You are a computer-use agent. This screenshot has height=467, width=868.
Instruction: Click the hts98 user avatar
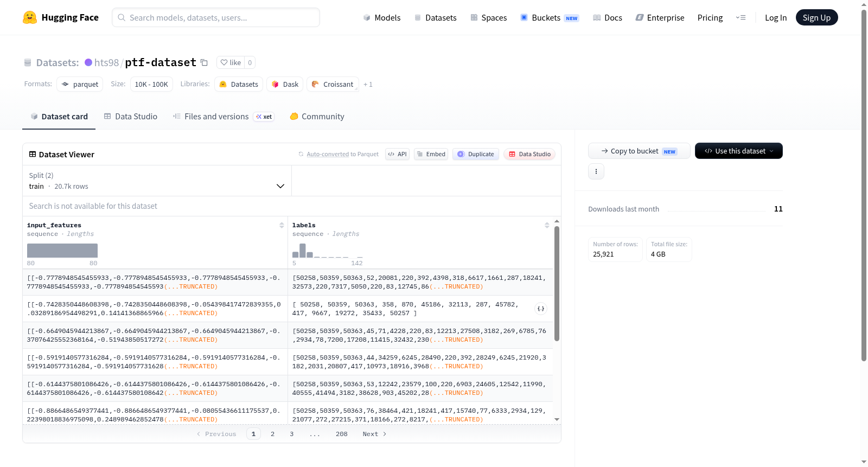pyautogui.click(x=88, y=62)
